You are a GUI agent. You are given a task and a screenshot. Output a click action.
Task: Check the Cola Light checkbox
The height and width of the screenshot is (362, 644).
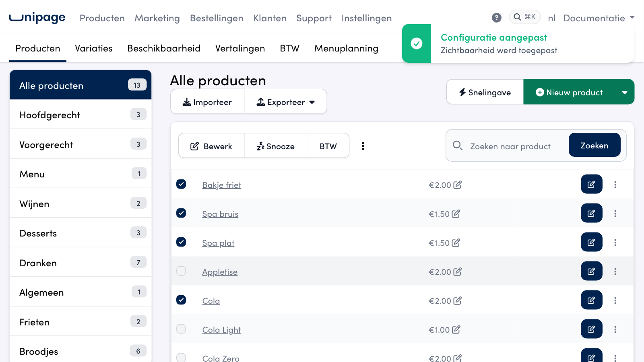181,329
